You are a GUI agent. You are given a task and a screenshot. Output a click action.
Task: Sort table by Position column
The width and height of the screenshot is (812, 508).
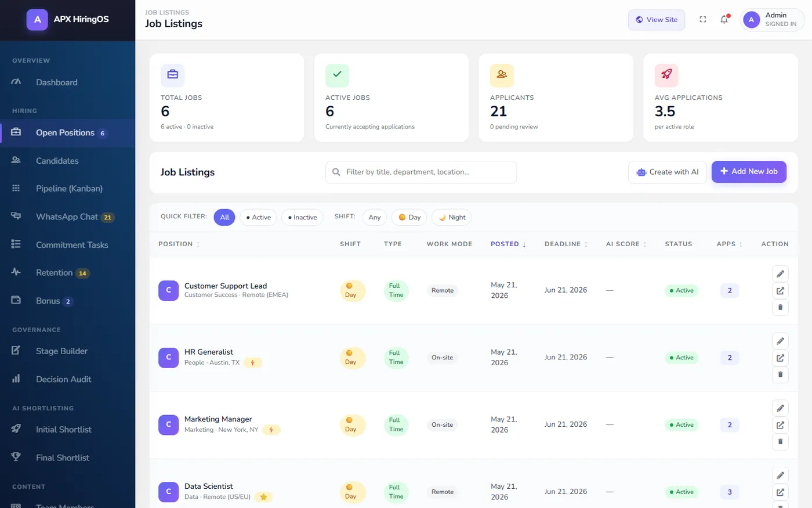[x=179, y=244]
